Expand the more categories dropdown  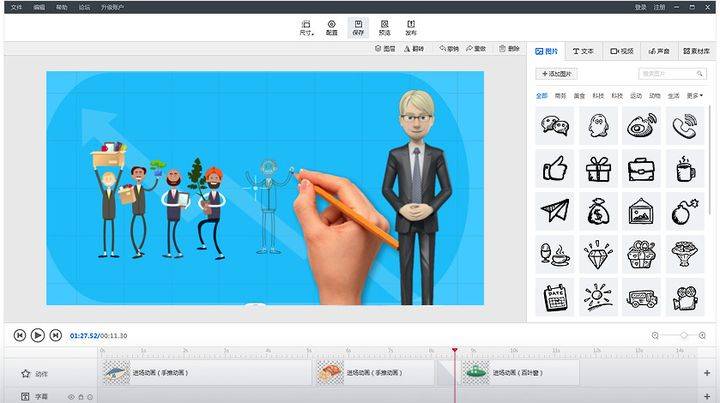pos(694,96)
